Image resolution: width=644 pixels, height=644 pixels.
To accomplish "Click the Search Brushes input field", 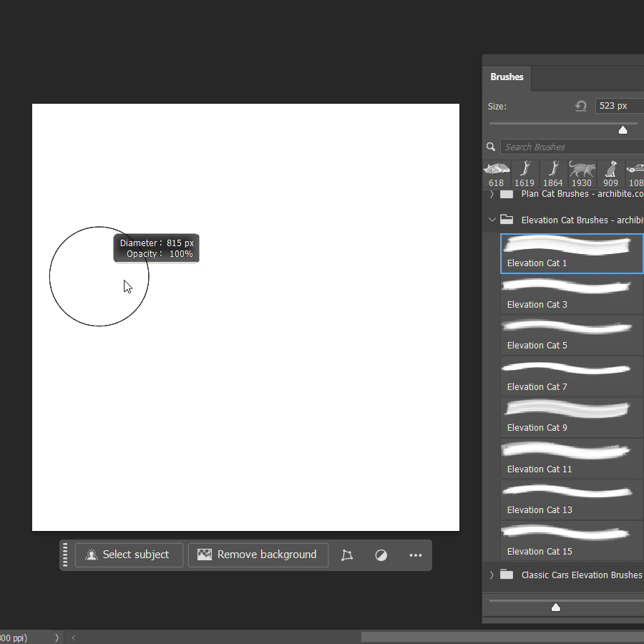I will pyautogui.click(x=572, y=147).
